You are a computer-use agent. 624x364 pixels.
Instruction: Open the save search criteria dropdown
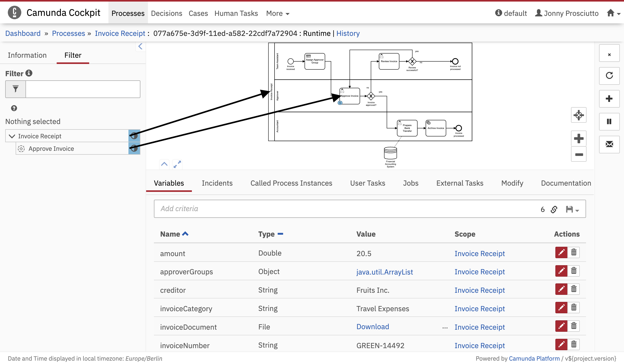point(572,209)
